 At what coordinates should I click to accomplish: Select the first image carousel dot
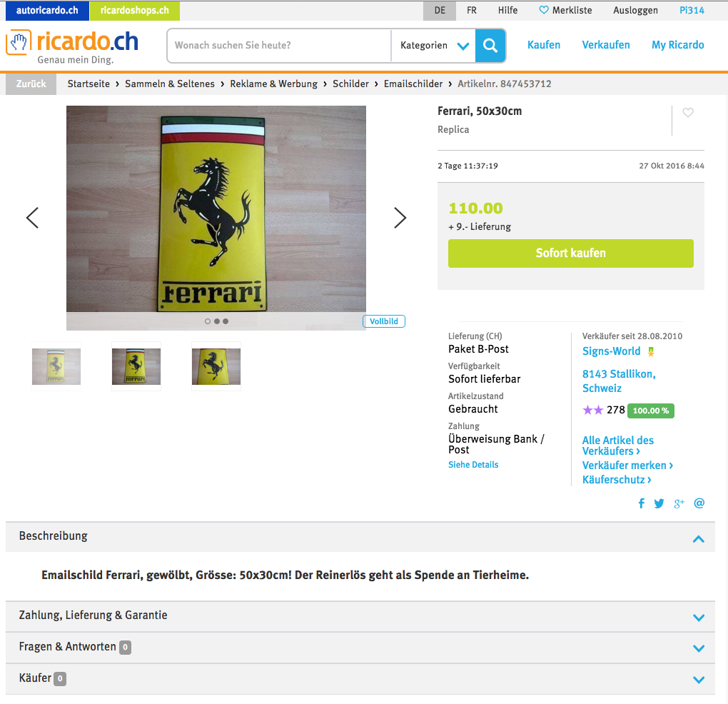208,321
